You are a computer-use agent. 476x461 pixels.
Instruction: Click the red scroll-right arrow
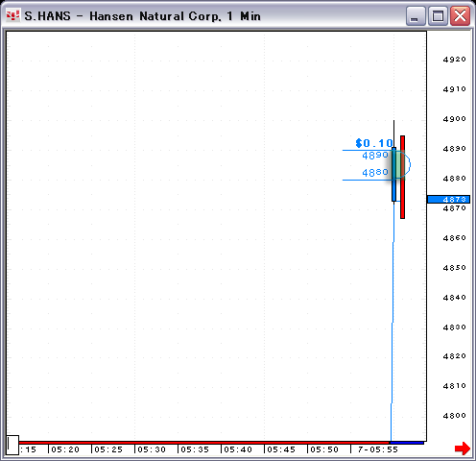463,449
